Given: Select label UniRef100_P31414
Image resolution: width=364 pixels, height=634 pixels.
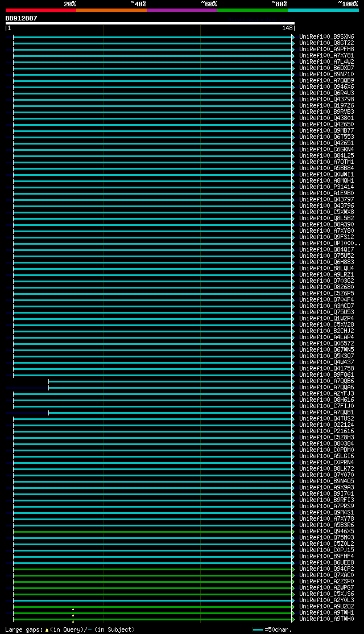Looking at the screenshot, I should point(326,187).
